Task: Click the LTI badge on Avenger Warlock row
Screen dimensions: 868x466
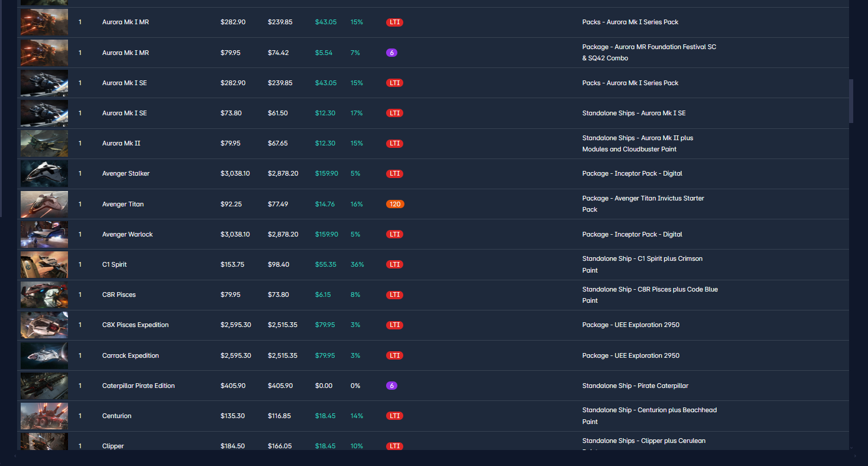Action: (394, 234)
